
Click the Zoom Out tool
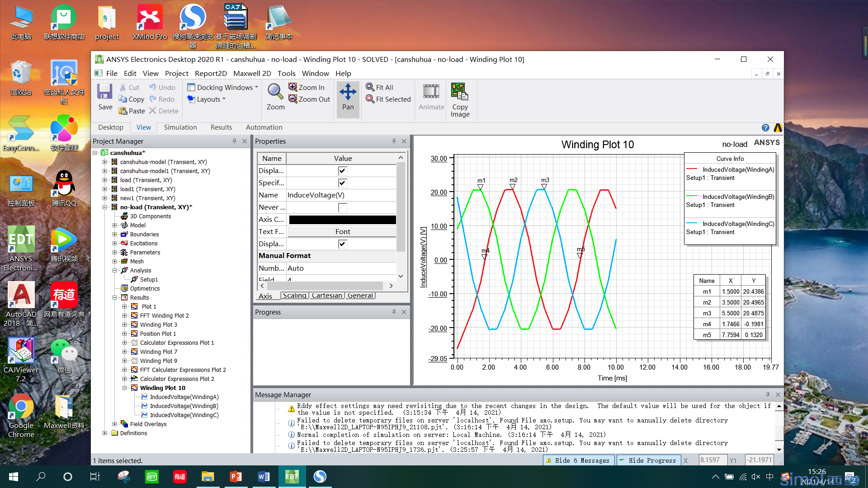click(310, 99)
